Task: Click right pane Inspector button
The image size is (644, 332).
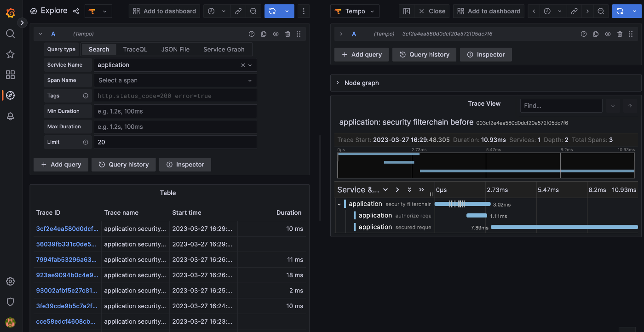Action: [x=486, y=55]
